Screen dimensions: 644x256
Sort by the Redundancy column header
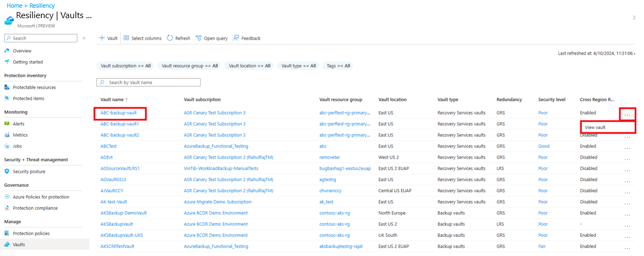(509, 100)
